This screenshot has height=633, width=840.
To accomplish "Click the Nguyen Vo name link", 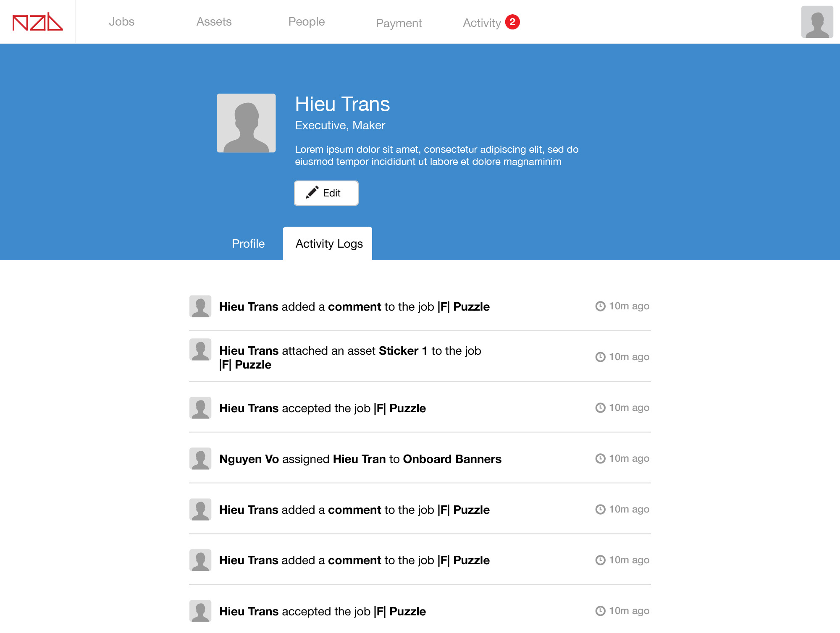I will coord(249,459).
